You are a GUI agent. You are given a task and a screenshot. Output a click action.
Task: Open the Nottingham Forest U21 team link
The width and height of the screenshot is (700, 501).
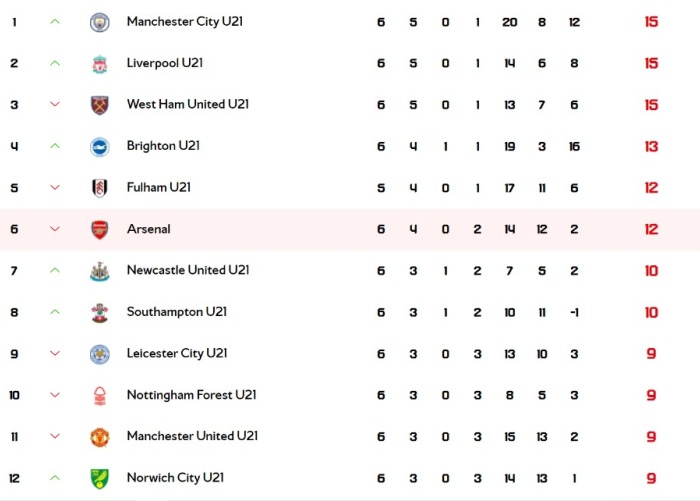coord(192,395)
